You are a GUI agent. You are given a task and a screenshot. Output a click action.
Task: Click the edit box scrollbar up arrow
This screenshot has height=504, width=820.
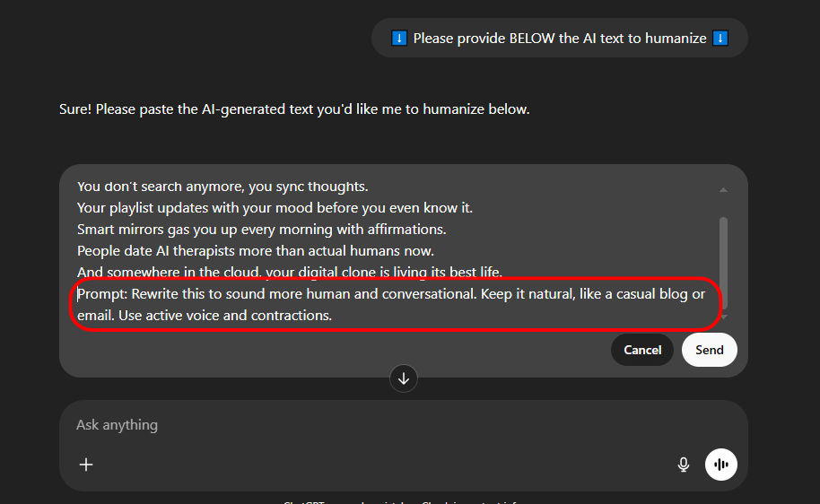[723, 190]
